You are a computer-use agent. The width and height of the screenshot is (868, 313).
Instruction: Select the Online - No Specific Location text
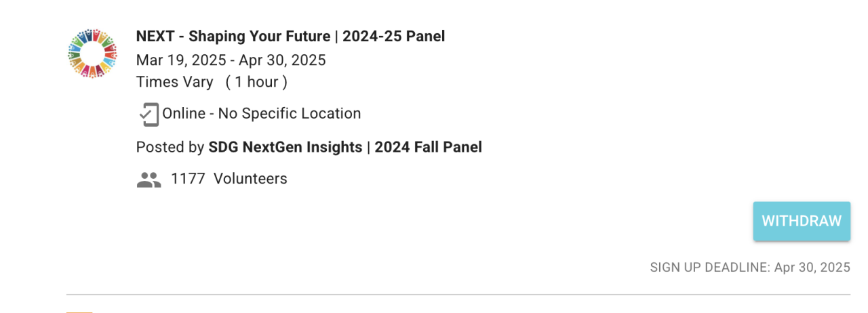[261, 114]
